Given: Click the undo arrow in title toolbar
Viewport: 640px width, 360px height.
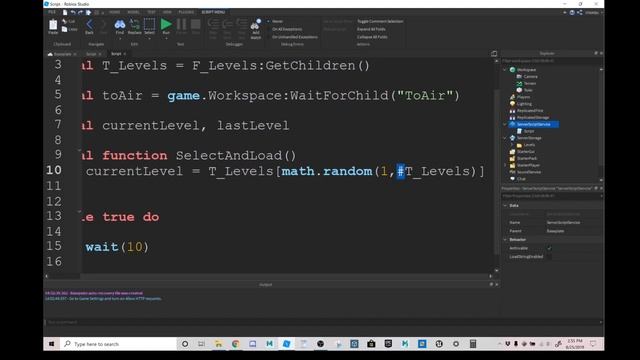Looking at the screenshot, I should click(73, 13).
